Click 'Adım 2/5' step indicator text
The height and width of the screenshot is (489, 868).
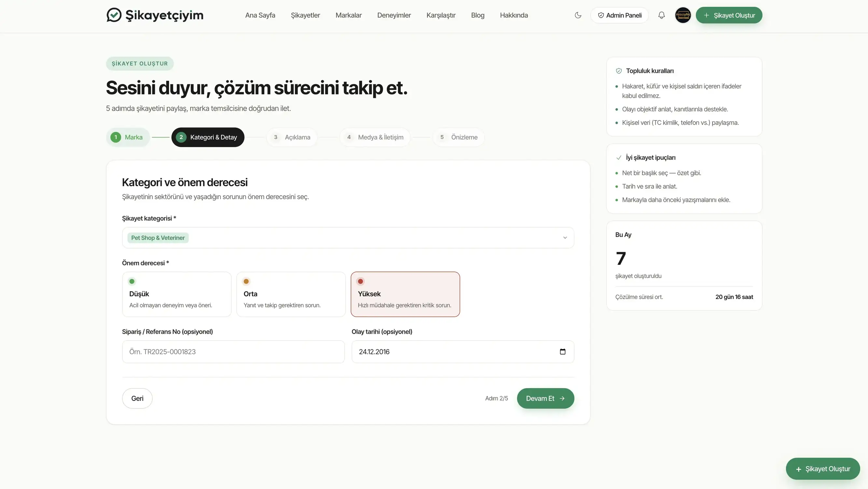(496, 398)
